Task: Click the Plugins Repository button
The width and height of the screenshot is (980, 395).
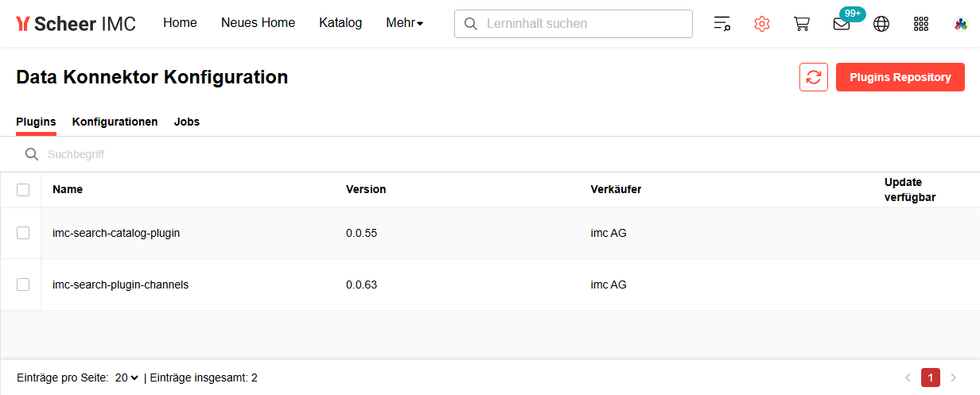Action: click(900, 77)
